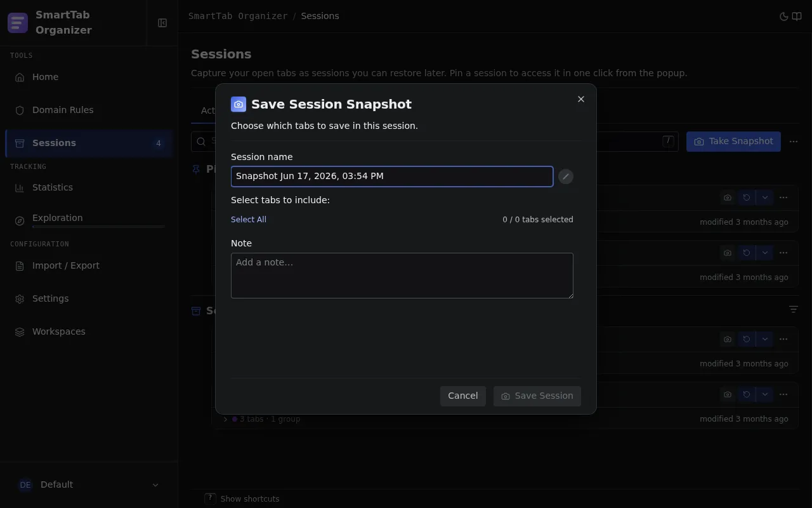Click the Workspaces layers icon
The height and width of the screenshot is (508, 812).
pos(20,332)
